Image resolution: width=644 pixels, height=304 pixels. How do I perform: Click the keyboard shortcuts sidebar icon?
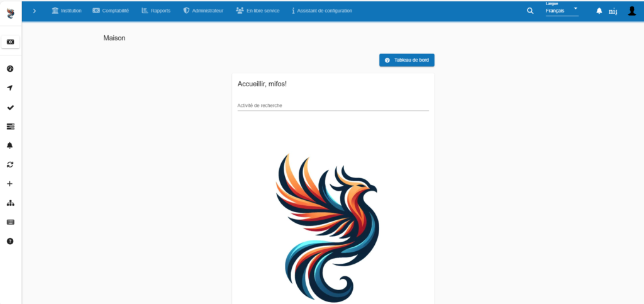tap(10, 222)
